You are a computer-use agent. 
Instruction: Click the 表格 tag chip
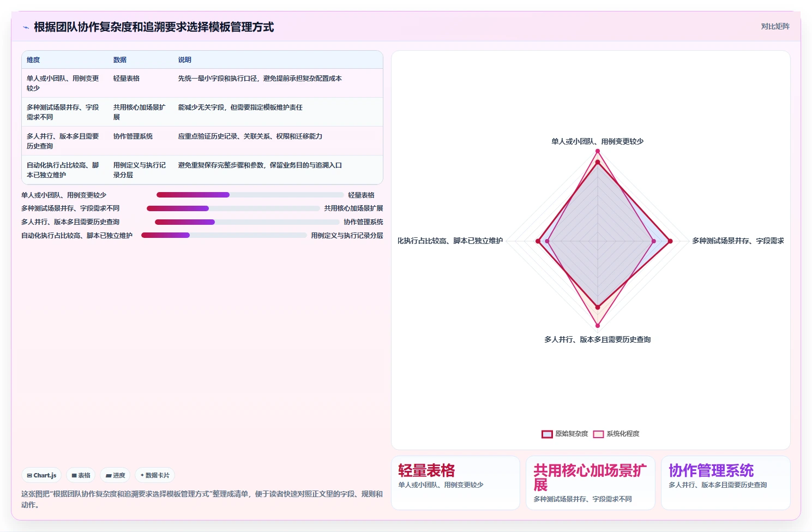tap(81, 475)
